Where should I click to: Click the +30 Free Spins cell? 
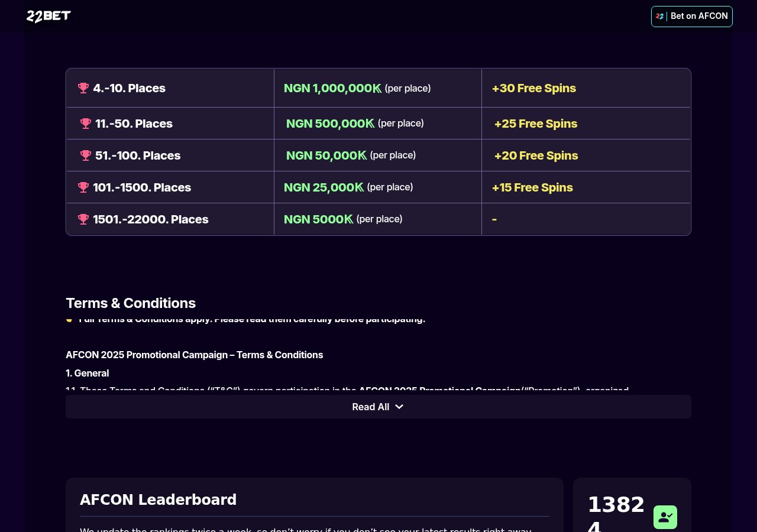[586, 88]
